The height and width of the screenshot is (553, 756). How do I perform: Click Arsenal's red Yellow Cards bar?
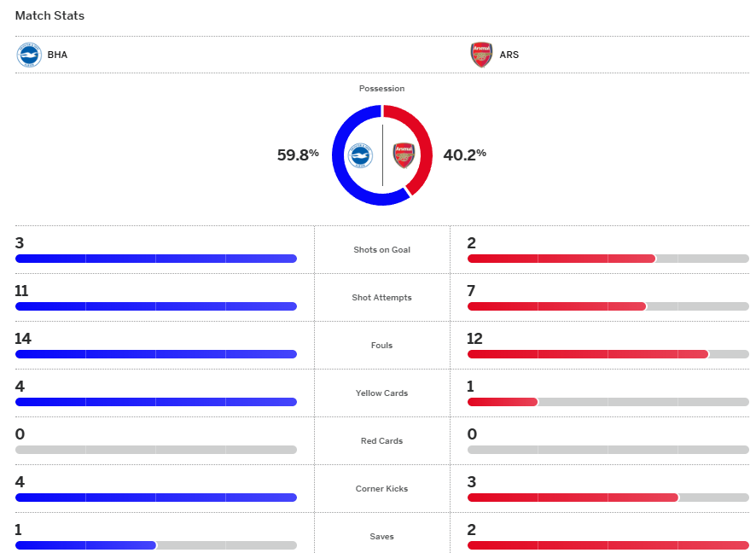(x=502, y=402)
